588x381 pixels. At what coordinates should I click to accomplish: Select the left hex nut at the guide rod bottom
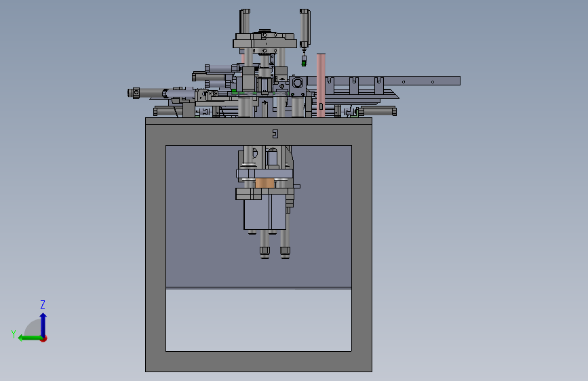[264, 250]
